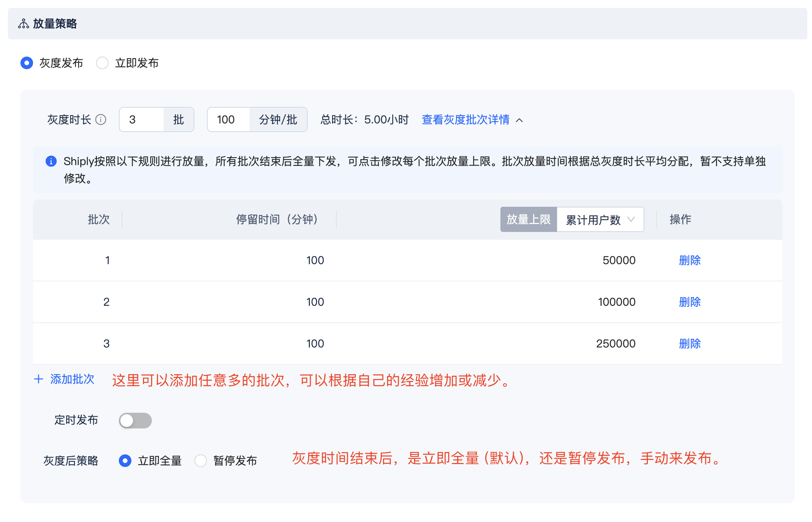
Task: Collapse 查看灰度批次详情 via the chevron
Action: [x=520, y=121]
